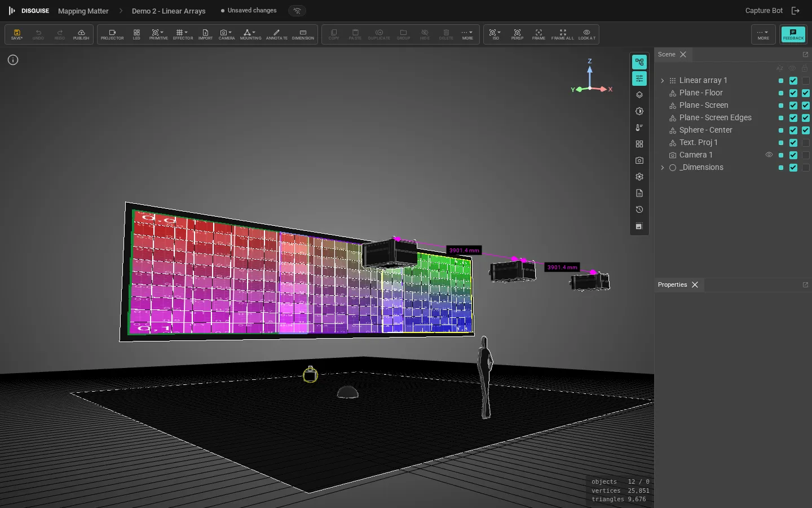Viewport: 812px width, 508px height.
Task: Log out using the exit icon beside Capture Bot
Action: pos(796,11)
